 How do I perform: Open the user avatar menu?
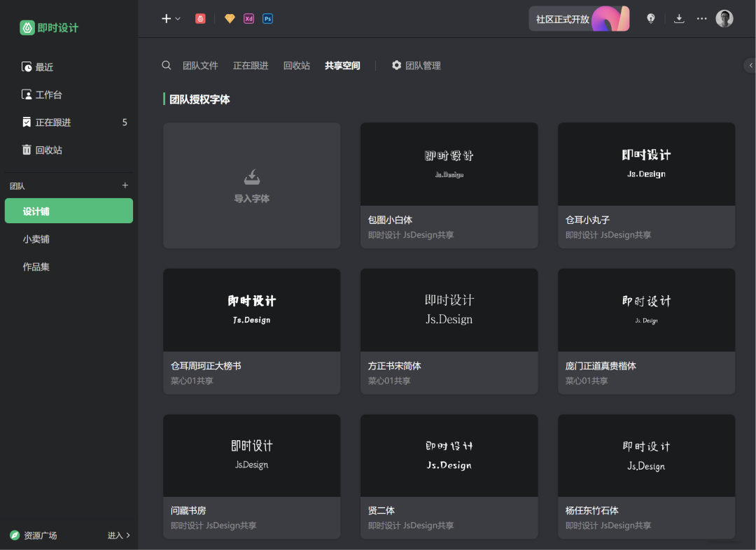[x=724, y=19]
